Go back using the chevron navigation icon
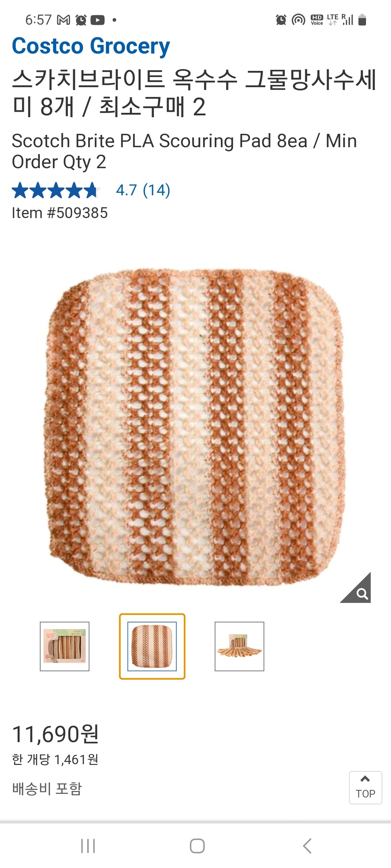 coord(307,846)
